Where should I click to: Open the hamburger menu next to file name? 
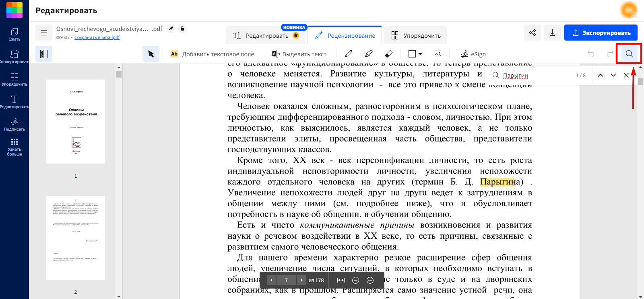(x=44, y=33)
